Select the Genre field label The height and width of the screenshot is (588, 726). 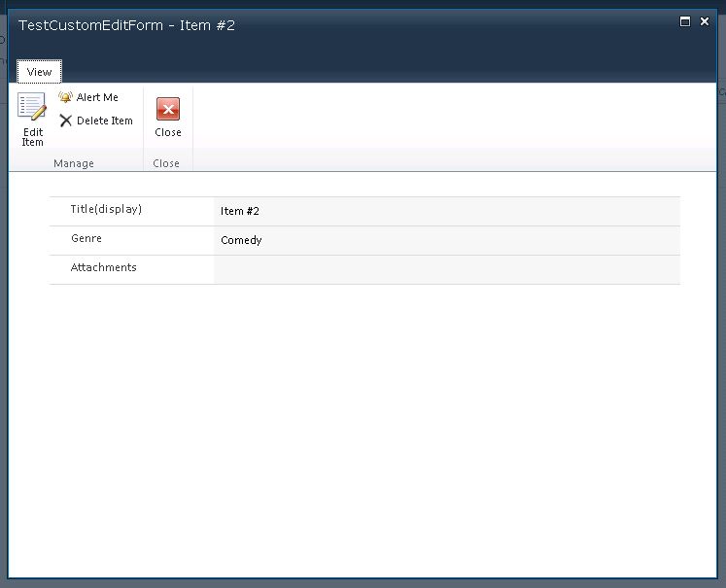coord(86,239)
